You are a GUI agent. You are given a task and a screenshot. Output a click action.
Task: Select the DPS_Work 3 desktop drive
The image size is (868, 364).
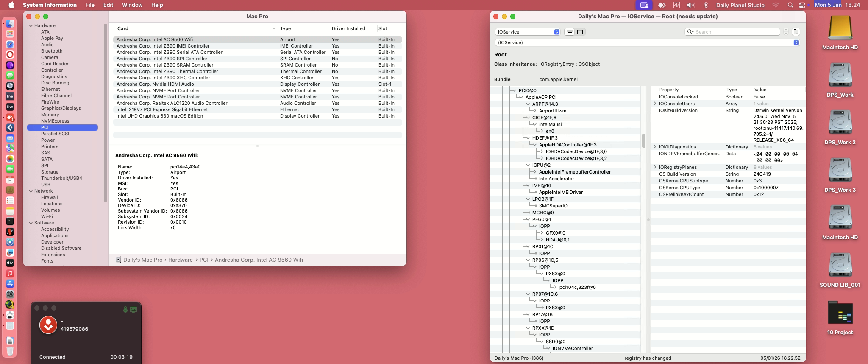click(840, 176)
